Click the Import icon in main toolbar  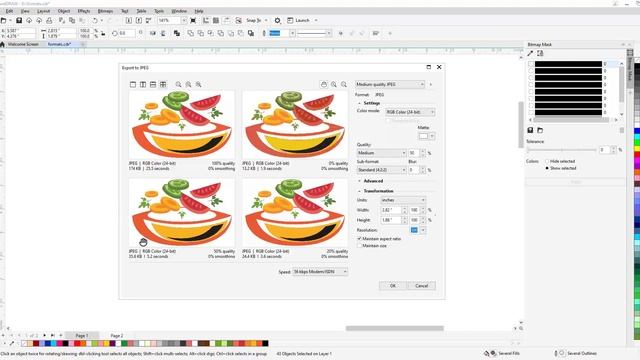pos(129,20)
